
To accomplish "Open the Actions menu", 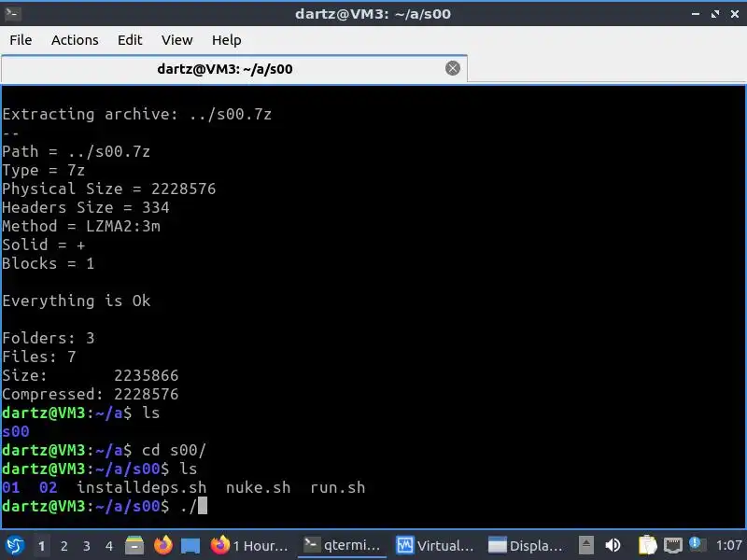I will click(75, 40).
